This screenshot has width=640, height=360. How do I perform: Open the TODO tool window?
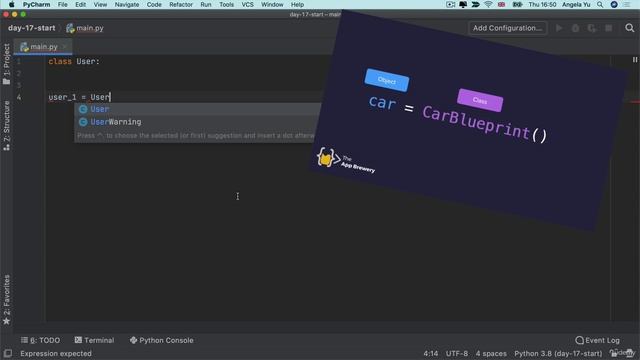pos(40,340)
